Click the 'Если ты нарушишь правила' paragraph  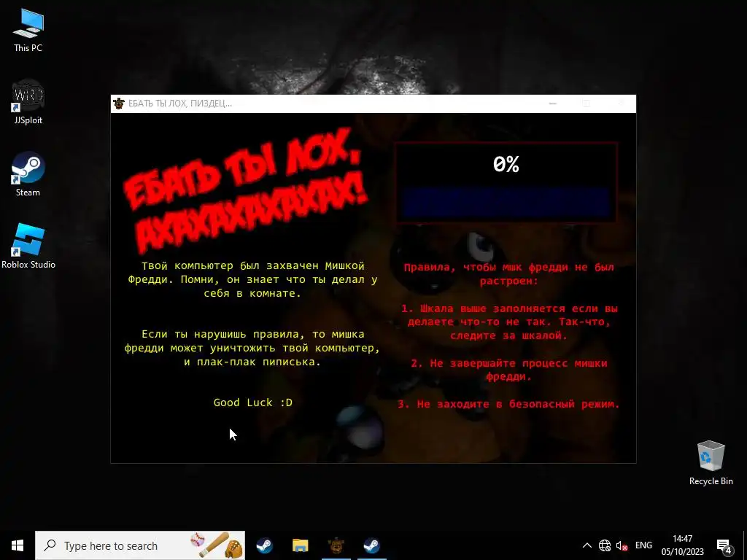252,348
